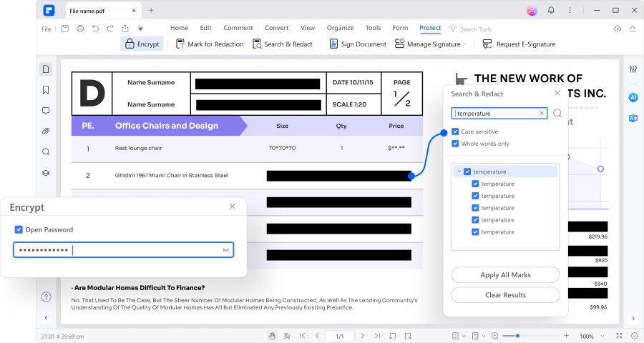This screenshot has height=343, width=644.
Task: Open the quick toolbar customize dropdown arrow
Action: [140, 29]
